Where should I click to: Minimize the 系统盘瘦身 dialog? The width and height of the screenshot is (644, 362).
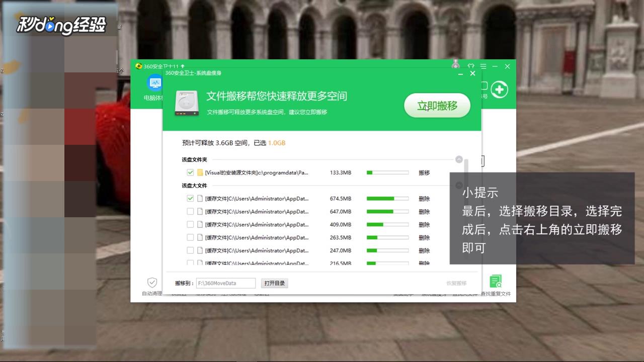460,73
